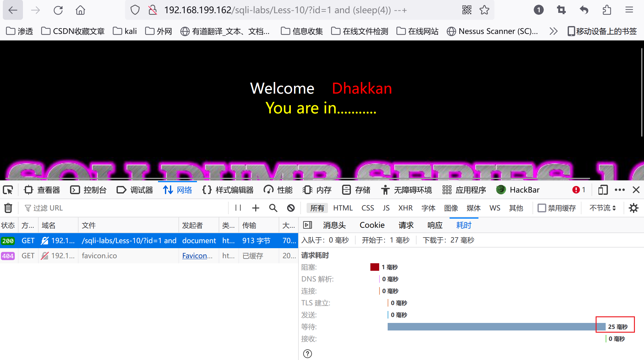The width and height of the screenshot is (644, 360).
Task: Open the 在线网站 bookmark folder
Action: click(x=418, y=31)
